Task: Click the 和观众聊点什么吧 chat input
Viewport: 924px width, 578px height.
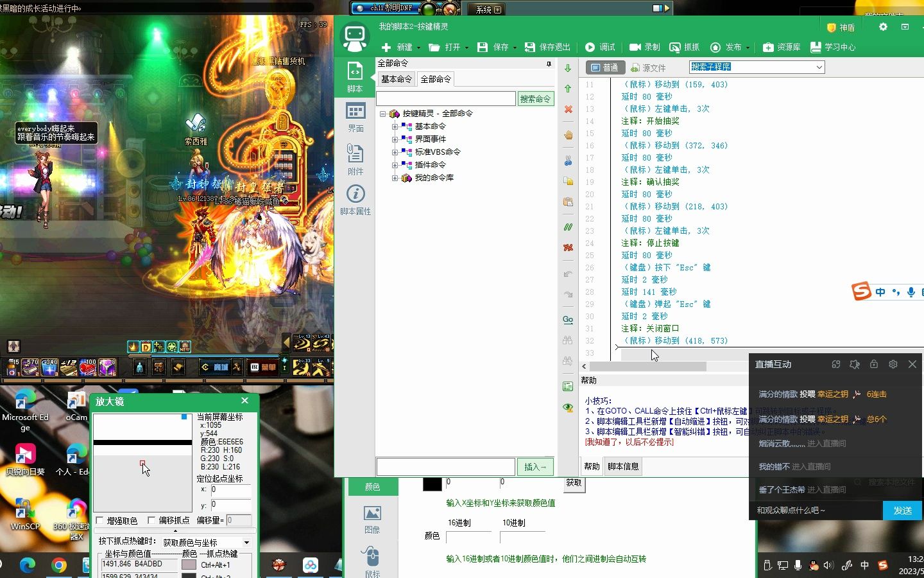Action: [815, 511]
